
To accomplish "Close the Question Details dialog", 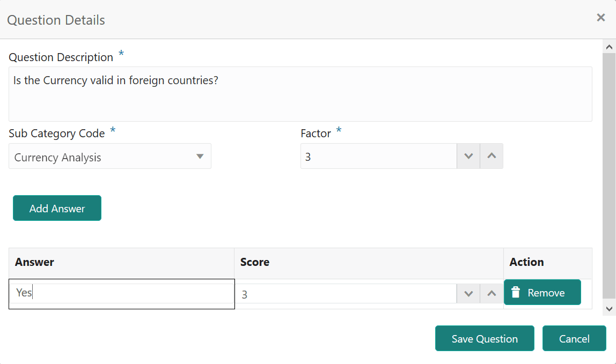I will [600, 17].
